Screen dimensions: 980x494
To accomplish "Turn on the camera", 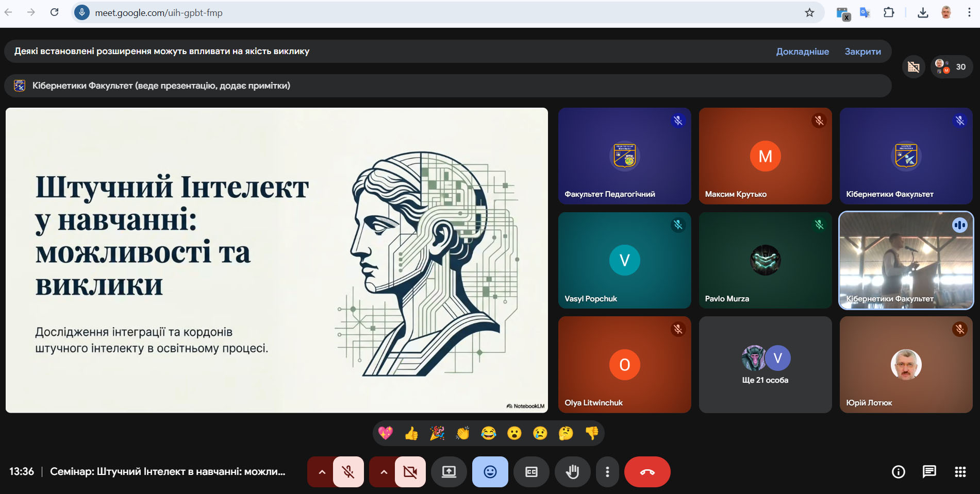I will 410,472.
